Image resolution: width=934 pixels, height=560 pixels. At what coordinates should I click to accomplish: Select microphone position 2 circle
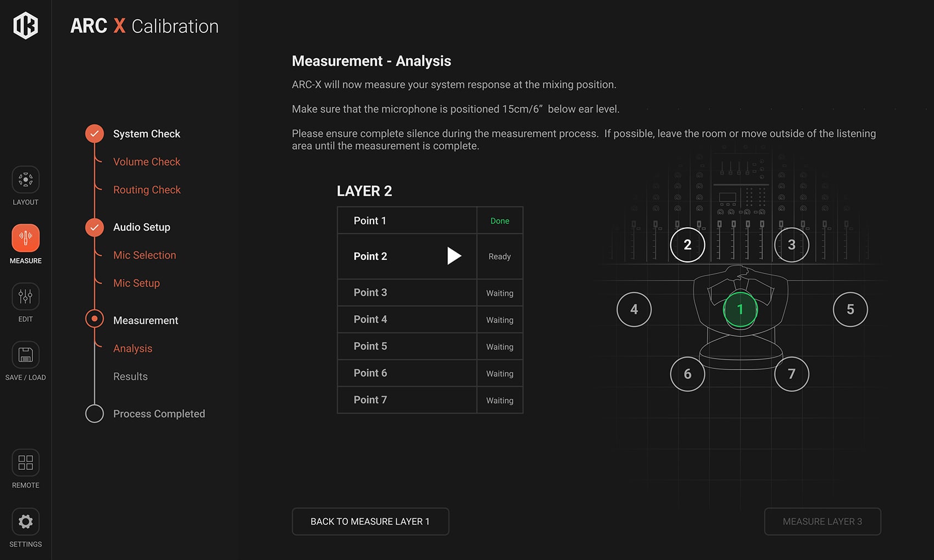(687, 245)
